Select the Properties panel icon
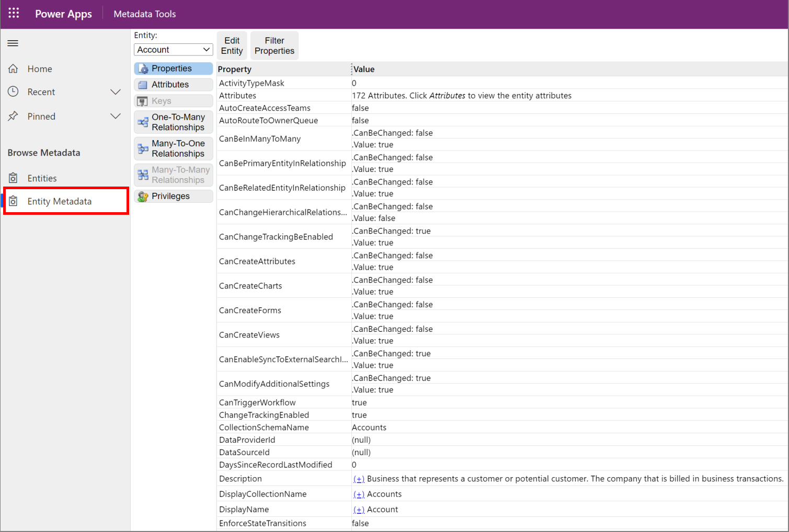Image resolution: width=789 pixels, height=532 pixels. click(x=143, y=68)
